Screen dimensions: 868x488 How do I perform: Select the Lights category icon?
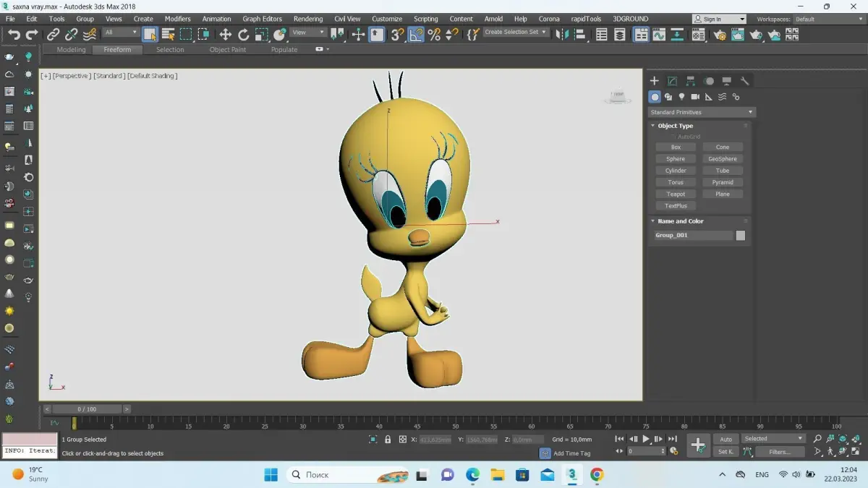click(x=681, y=97)
